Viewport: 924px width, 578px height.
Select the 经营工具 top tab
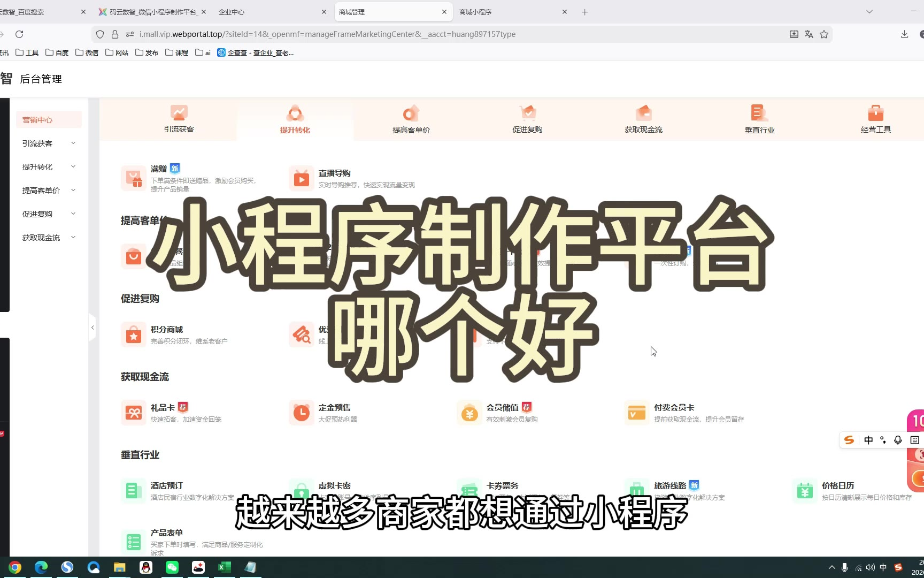pyautogui.click(x=875, y=119)
